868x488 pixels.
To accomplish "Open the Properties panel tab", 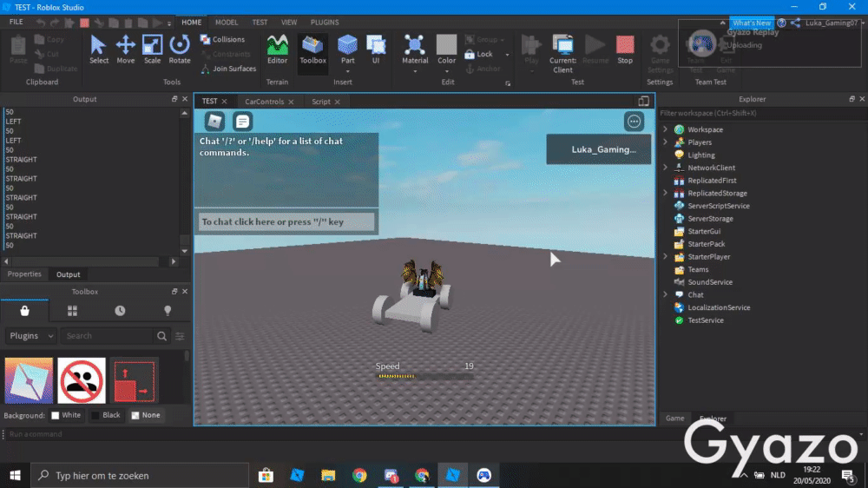I will (x=24, y=274).
